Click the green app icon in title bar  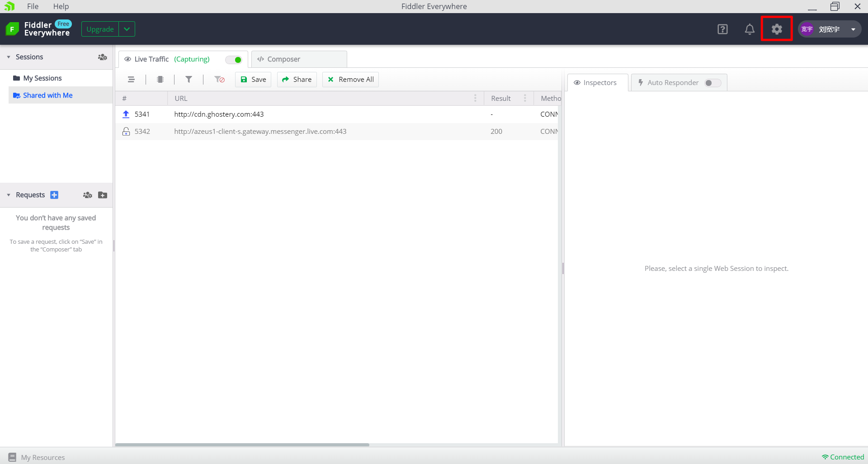pyautogui.click(x=9, y=6)
